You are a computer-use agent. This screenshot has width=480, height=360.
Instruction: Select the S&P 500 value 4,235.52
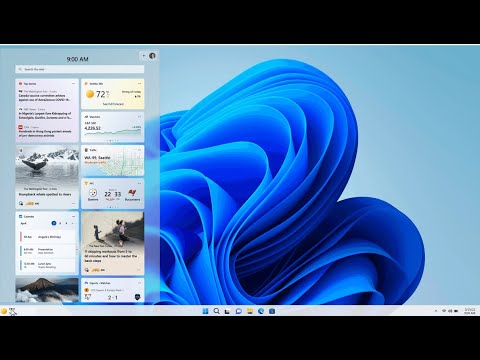[92, 128]
